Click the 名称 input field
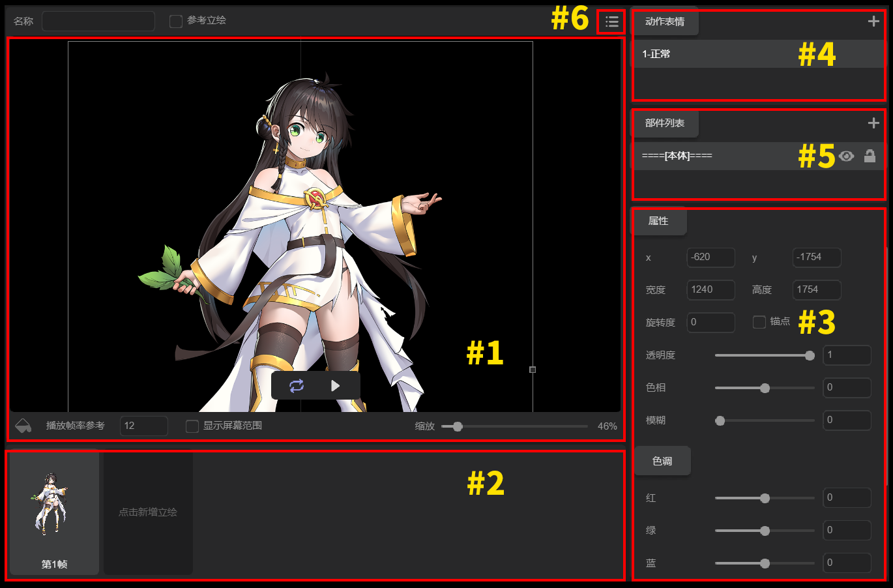The width and height of the screenshot is (893, 588). [98, 22]
